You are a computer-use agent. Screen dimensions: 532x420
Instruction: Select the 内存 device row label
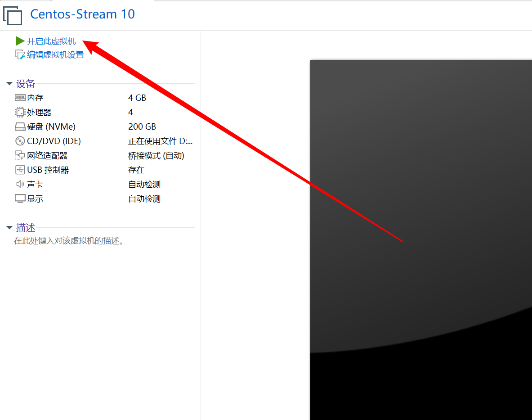coord(35,98)
